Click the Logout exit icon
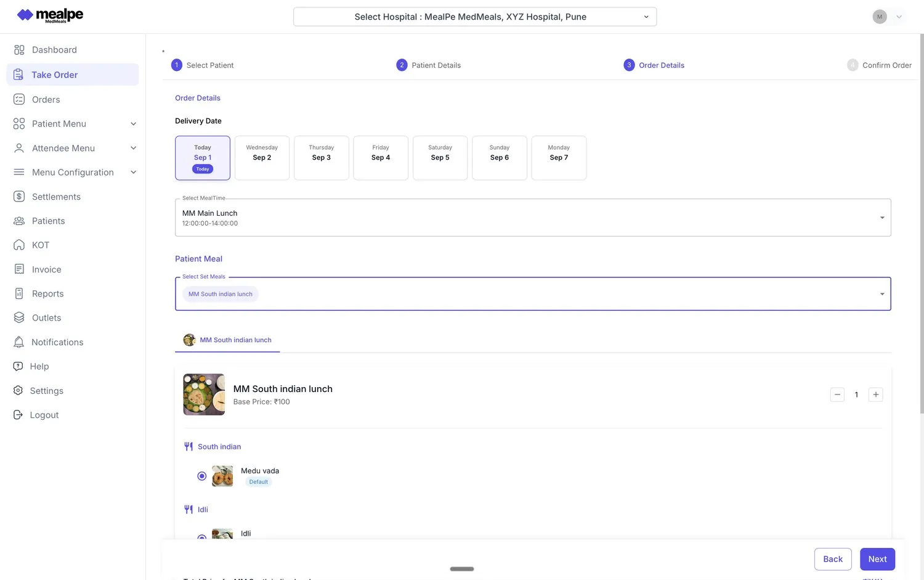 [18, 415]
